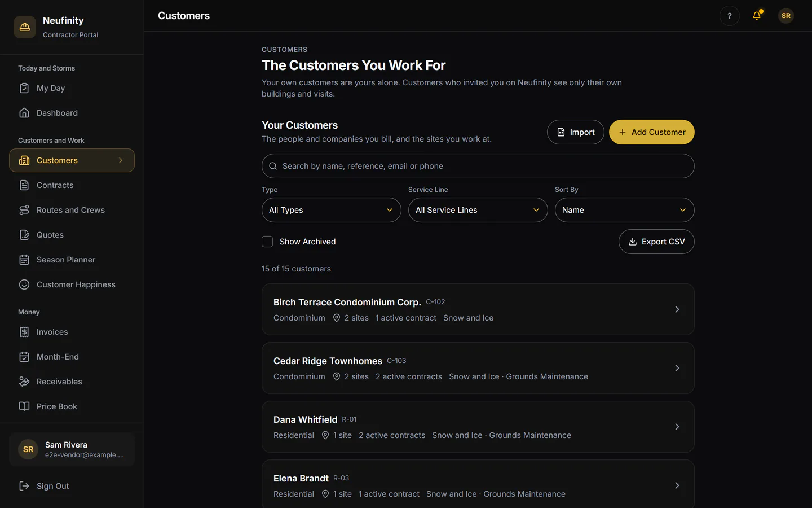Click the Dashboard home icon
The height and width of the screenshot is (508, 812).
[x=24, y=113]
